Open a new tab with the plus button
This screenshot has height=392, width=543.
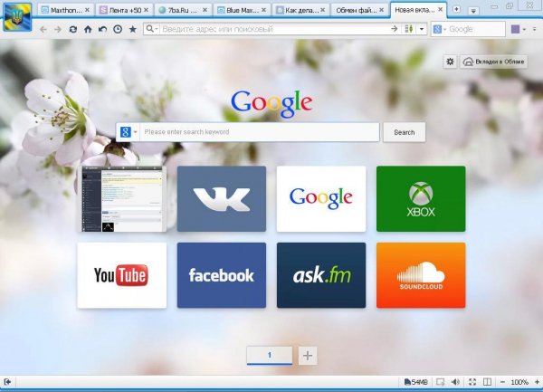click(x=456, y=9)
